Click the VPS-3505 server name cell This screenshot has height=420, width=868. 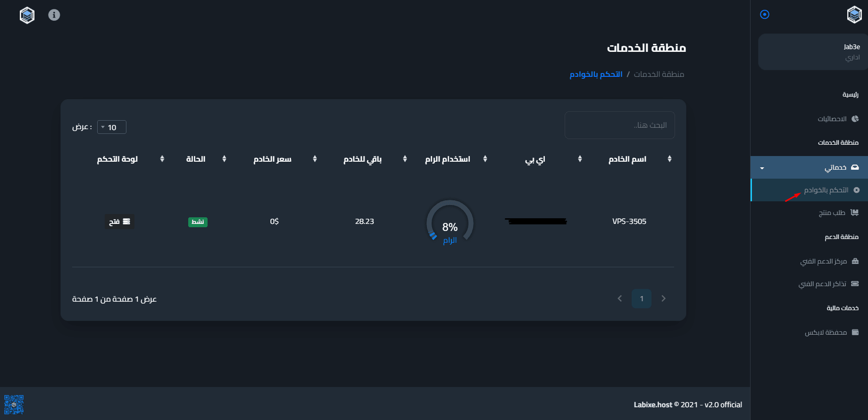(629, 222)
